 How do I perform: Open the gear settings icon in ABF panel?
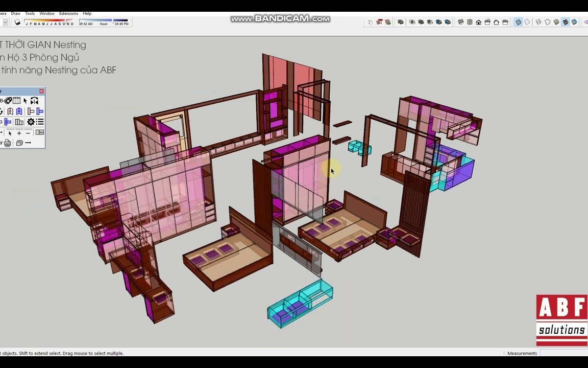pyautogui.click(x=31, y=122)
